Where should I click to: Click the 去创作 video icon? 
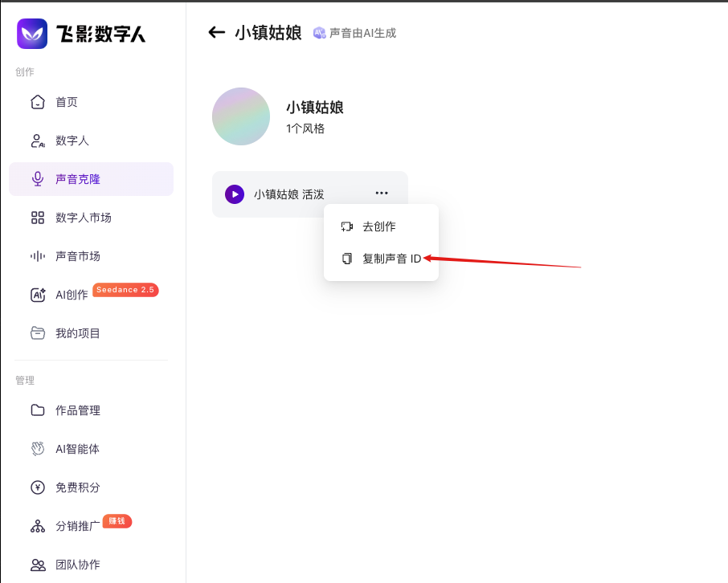347,226
